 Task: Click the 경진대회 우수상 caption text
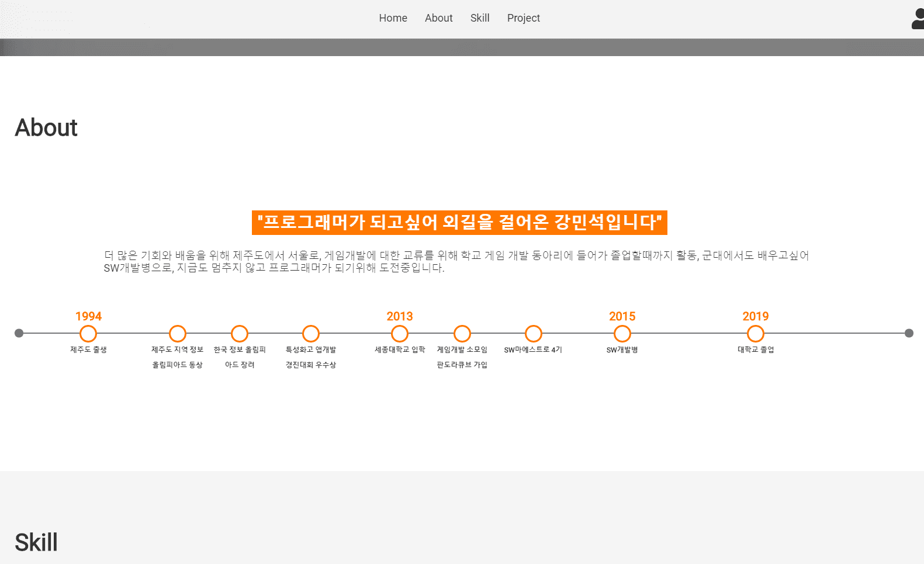tap(311, 365)
